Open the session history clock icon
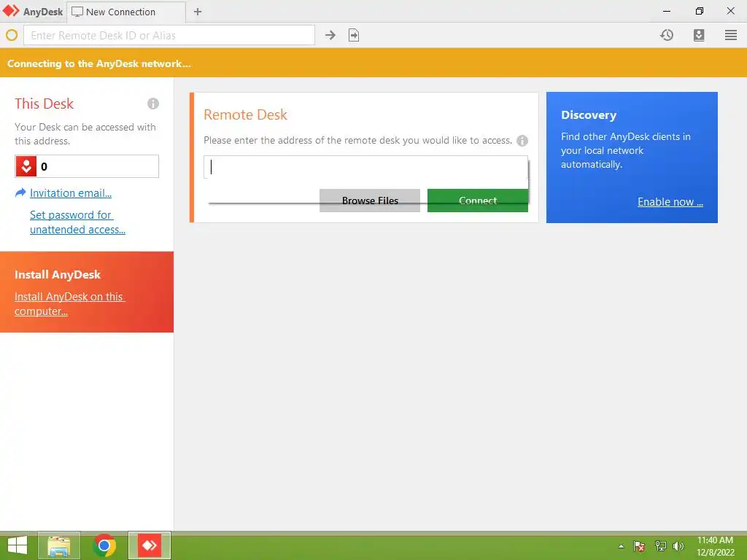747x560 pixels. 667,35
